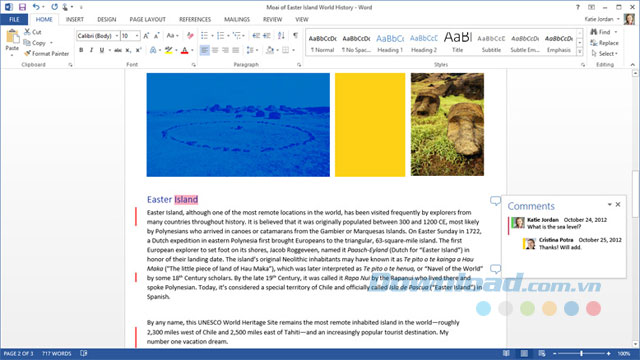Image resolution: width=640 pixels, height=360 pixels.
Task: Toggle Bold formatting
Action: [x=81, y=50]
